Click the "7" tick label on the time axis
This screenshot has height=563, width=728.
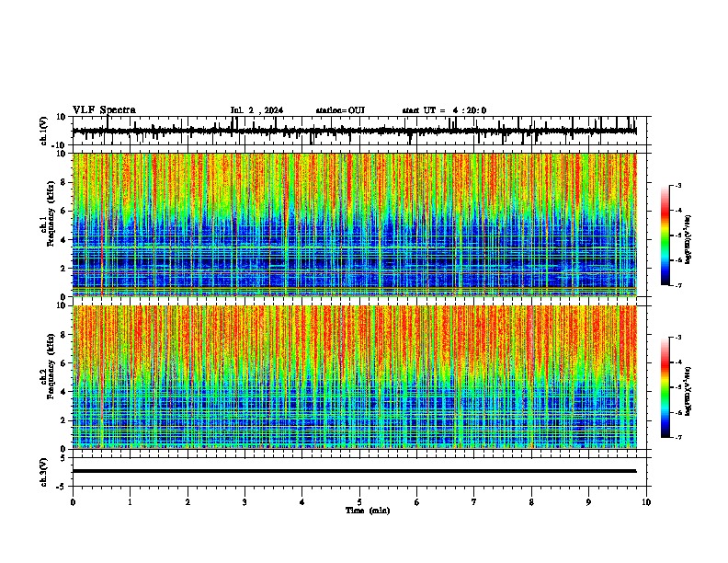pos(474,502)
